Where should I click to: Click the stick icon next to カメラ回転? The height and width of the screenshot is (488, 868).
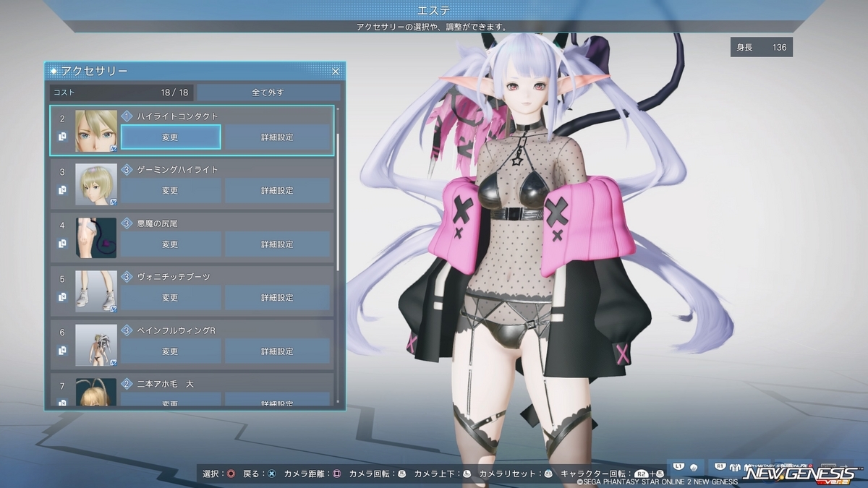pyautogui.click(x=402, y=474)
